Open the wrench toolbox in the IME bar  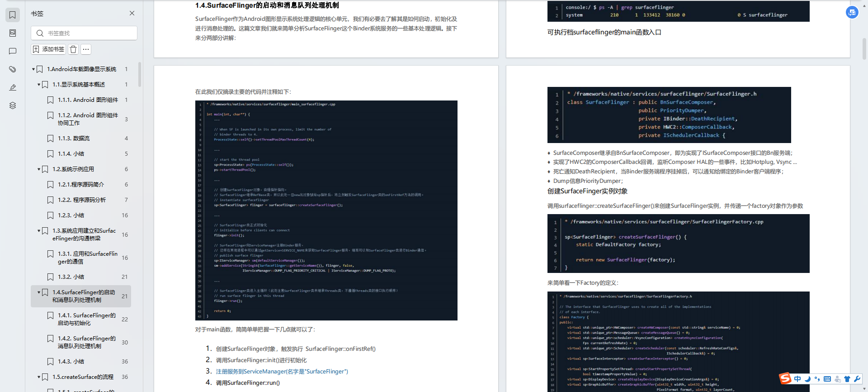click(x=857, y=379)
